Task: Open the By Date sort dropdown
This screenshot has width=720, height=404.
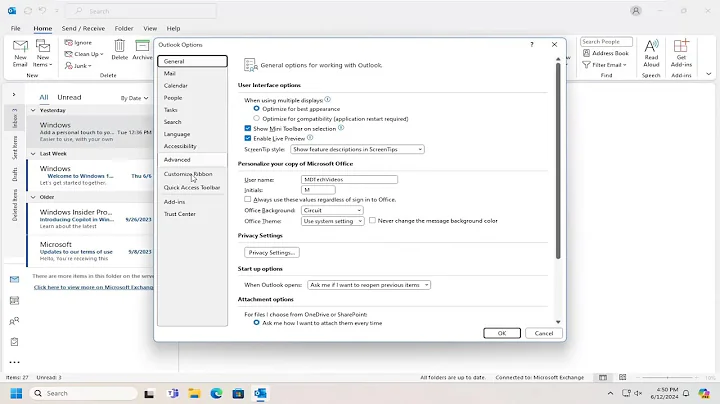Action: pyautogui.click(x=135, y=98)
